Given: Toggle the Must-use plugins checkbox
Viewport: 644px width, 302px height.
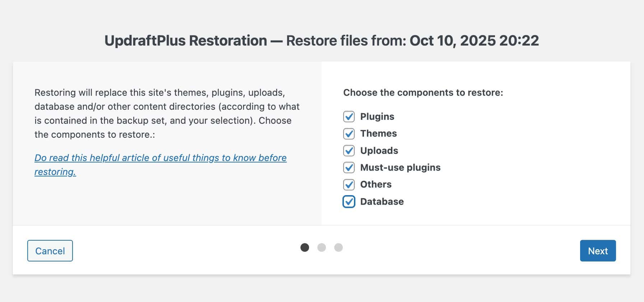Looking at the screenshot, I should [349, 167].
